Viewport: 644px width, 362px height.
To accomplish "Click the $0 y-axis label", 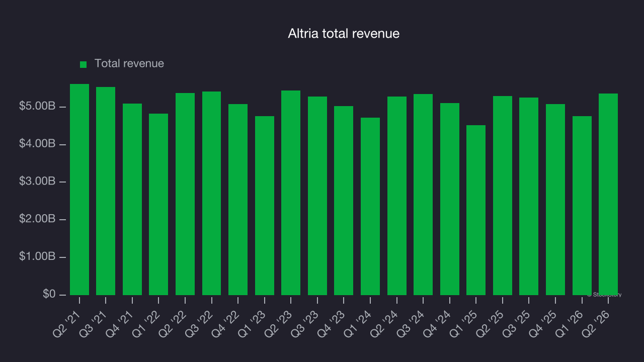I will coord(49,294).
